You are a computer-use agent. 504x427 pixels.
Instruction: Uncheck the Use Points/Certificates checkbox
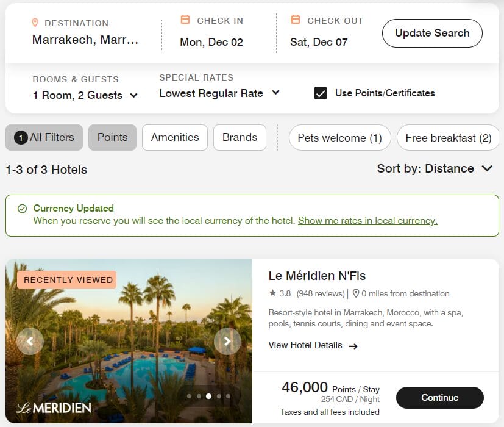322,93
